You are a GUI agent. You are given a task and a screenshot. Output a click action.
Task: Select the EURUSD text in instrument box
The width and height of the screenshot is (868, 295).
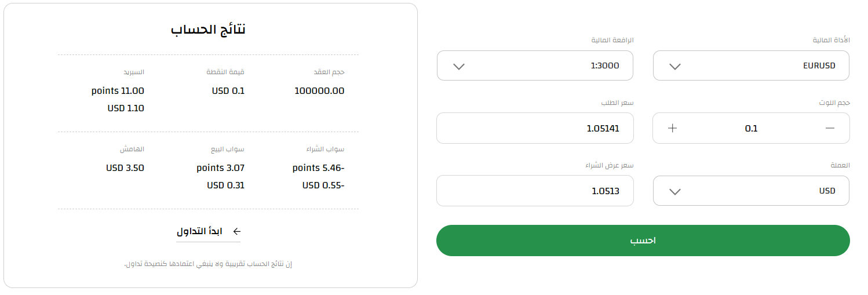coord(819,65)
